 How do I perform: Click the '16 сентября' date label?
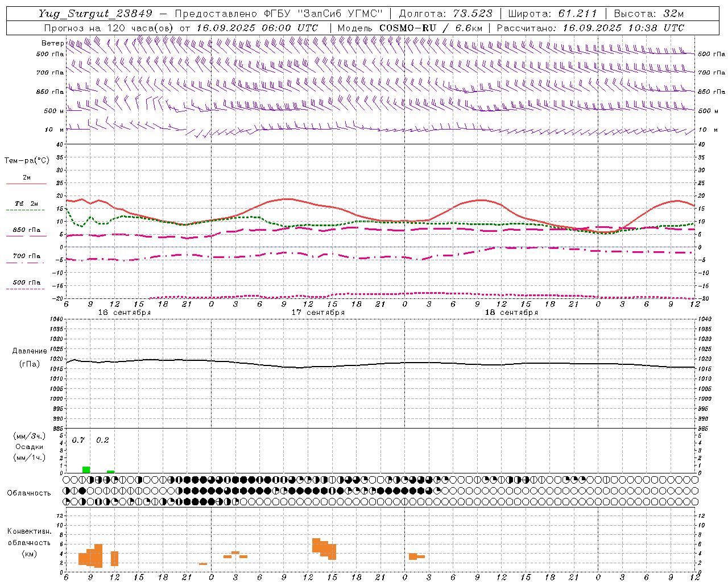coord(125,313)
